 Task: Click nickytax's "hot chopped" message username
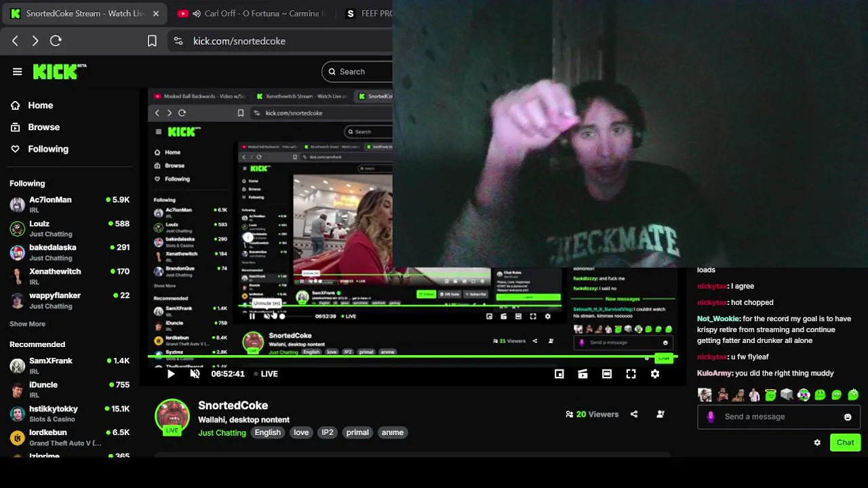click(712, 302)
